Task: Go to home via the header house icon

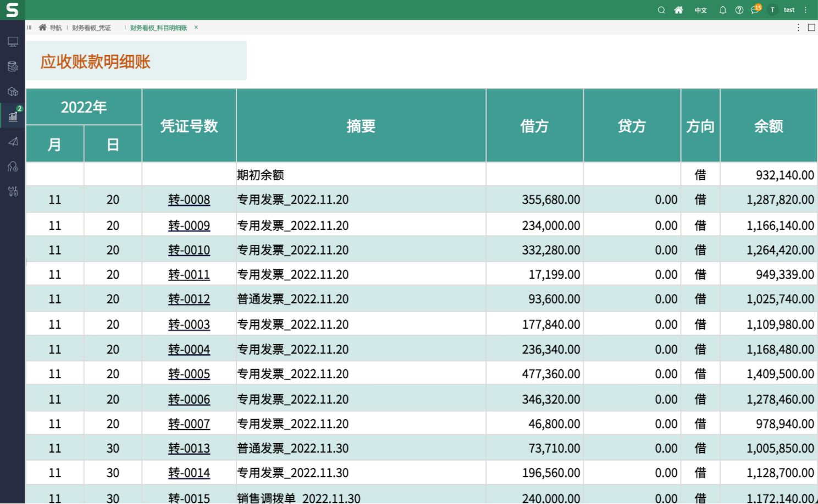Action: click(x=679, y=10)
